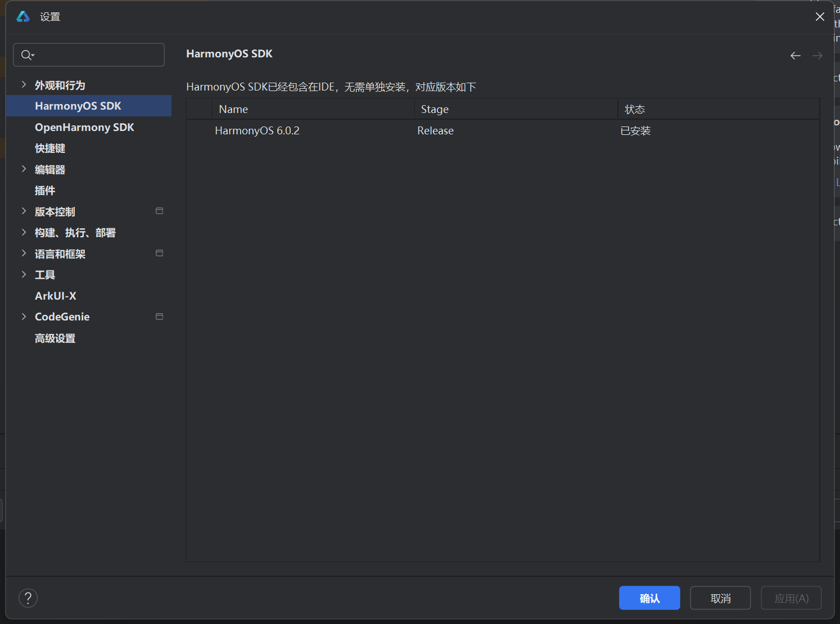Expand the 外观和行为 section
Image resolution: width=840 pixels, height=624 pixels.
click(24, 85)
